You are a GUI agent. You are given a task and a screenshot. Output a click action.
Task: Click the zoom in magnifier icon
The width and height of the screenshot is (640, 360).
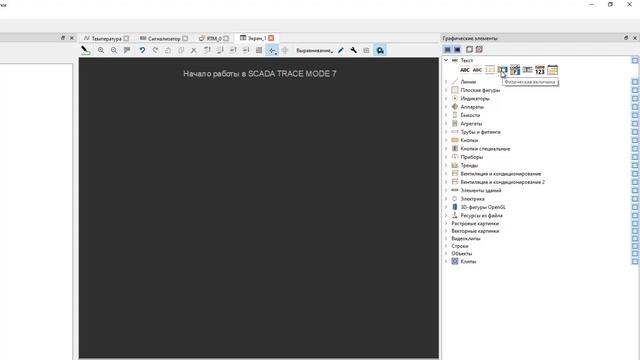(x=101, y=50)
